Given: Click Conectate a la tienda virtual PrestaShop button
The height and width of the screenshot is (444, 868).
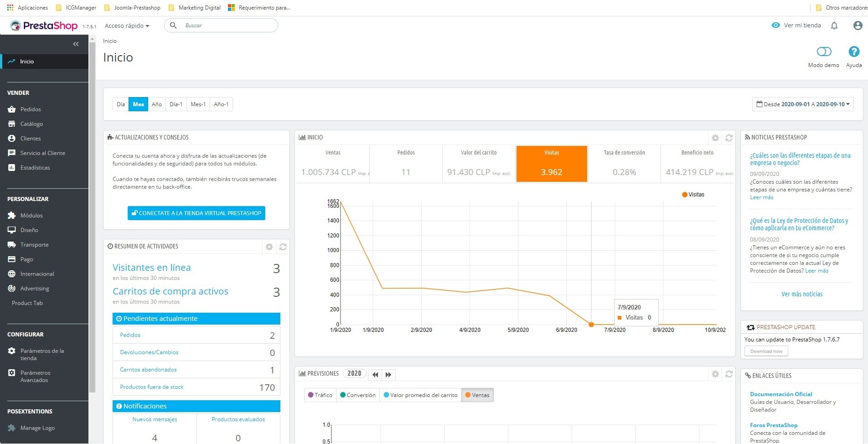Looking at the screenshot, I should coord(196,213).
